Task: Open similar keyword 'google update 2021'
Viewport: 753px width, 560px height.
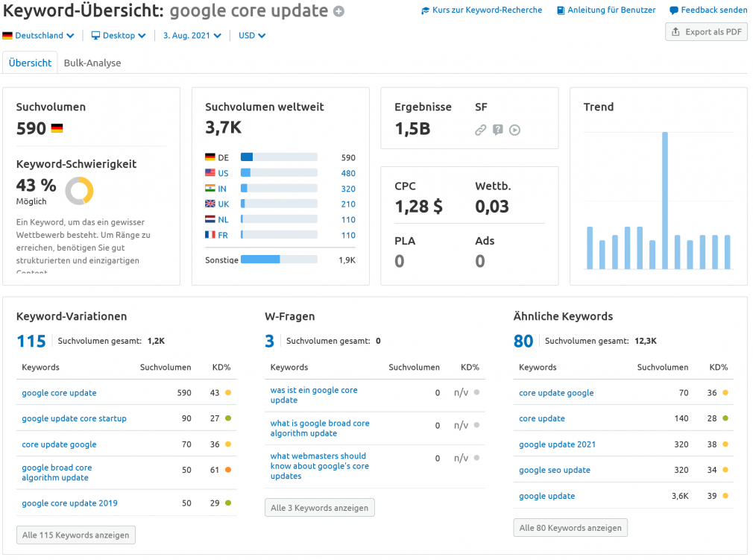Action: (557, 444)
